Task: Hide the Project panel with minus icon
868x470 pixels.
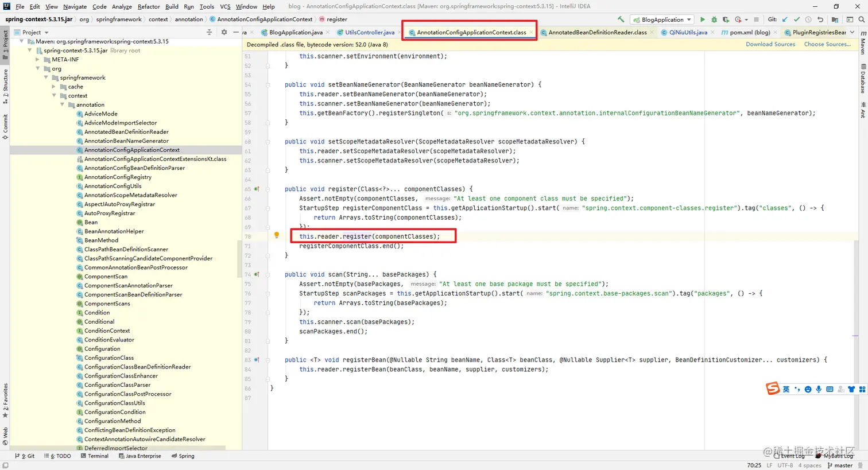Action: (x=236, y=32)
